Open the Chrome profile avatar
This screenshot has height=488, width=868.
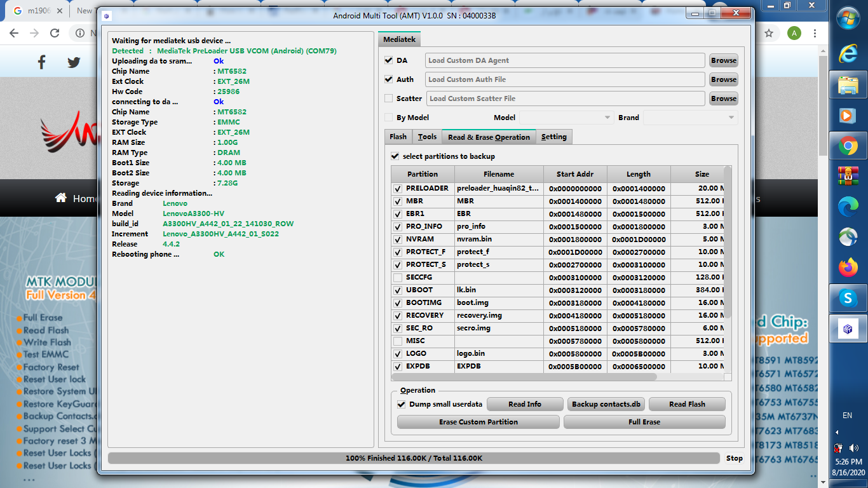click(794, 33)
